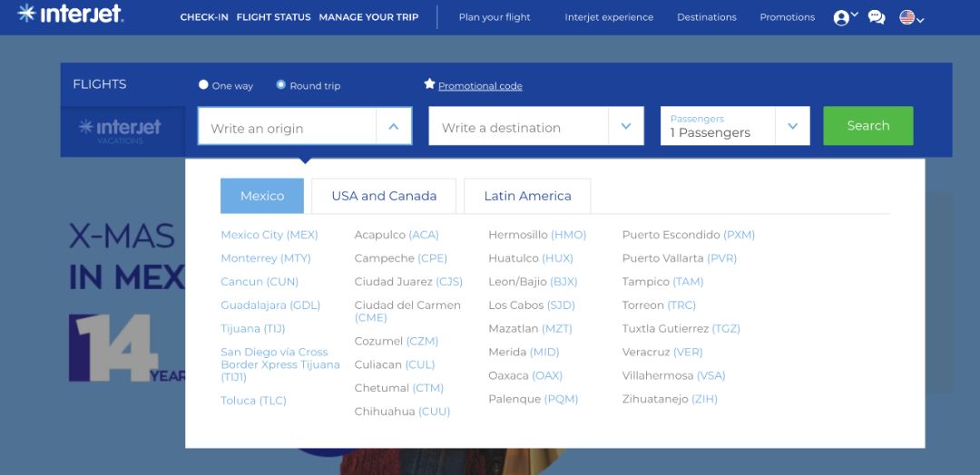The height and width of the screenshot is (475, 980).
Task: Open CHECK-IN in the header
Action: click(204, 17)
